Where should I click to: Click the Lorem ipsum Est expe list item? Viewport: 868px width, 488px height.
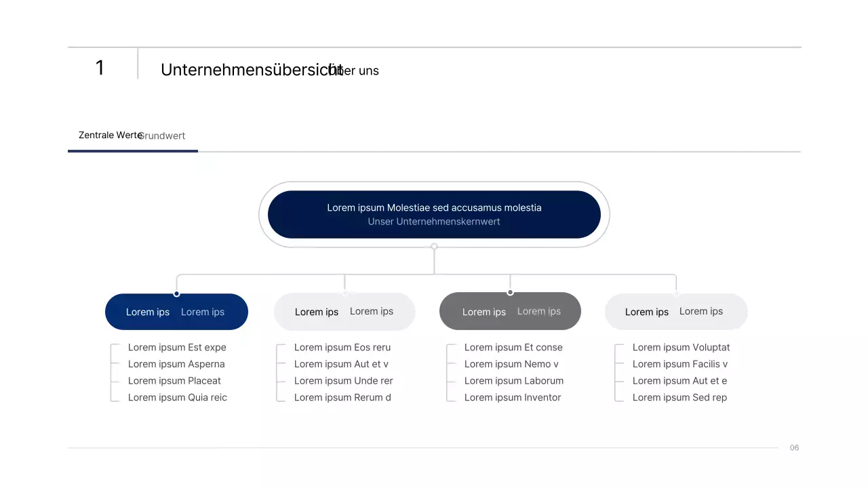177,347
